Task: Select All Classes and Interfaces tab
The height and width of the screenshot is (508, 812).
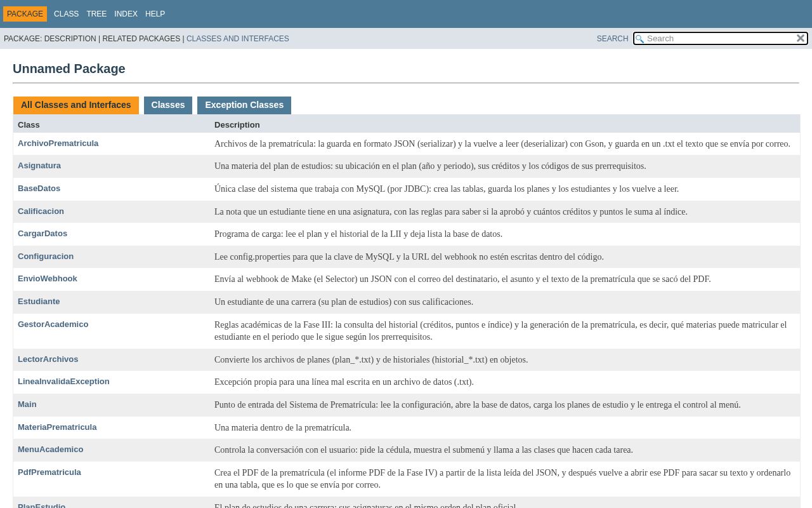Action: tap(76, 105)
